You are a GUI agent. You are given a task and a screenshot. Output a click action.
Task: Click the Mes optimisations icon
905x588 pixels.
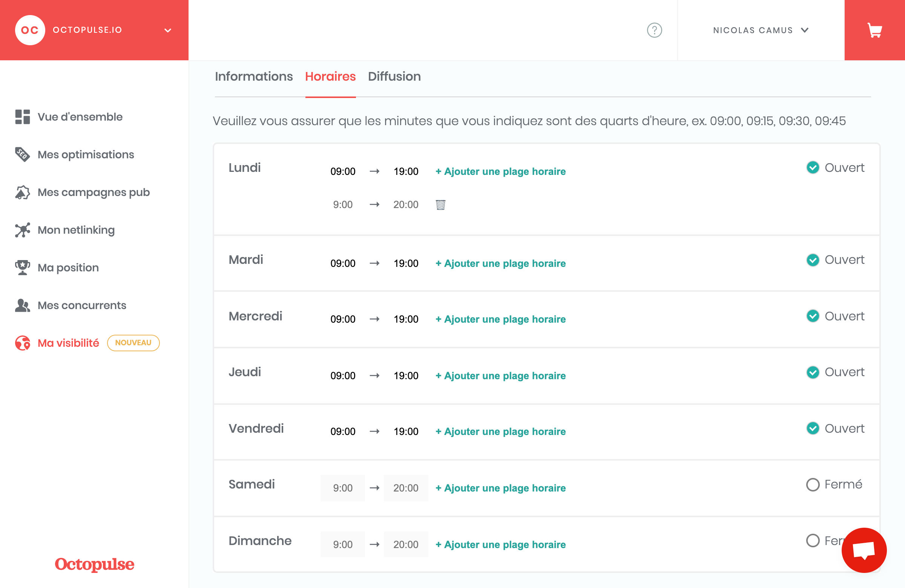[22, 154]
